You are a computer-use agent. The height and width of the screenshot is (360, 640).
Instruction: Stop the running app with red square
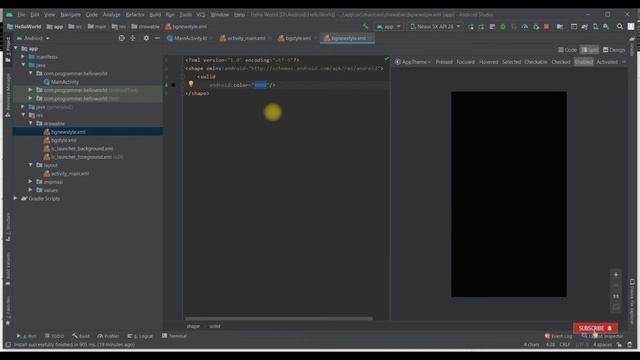[x=547, y=27]
